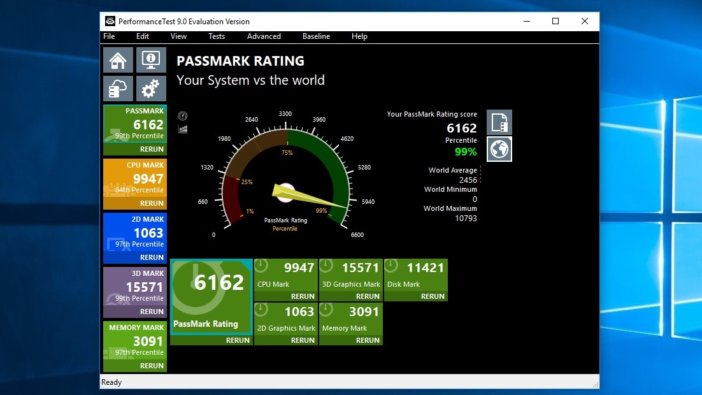Viewport: 702px width, 395px height.
Task: Open the gear settings icon
Action: tap(151, 89)
